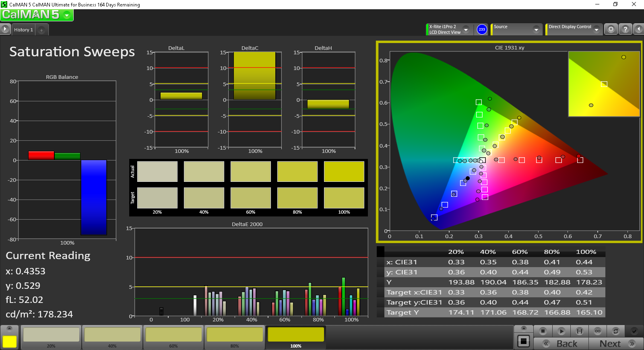The height and width of the screenshot is (350, 644).
Task: Open the X-Rite i1Pro 2 meter dropdown
Action: [x=466, y=29]
